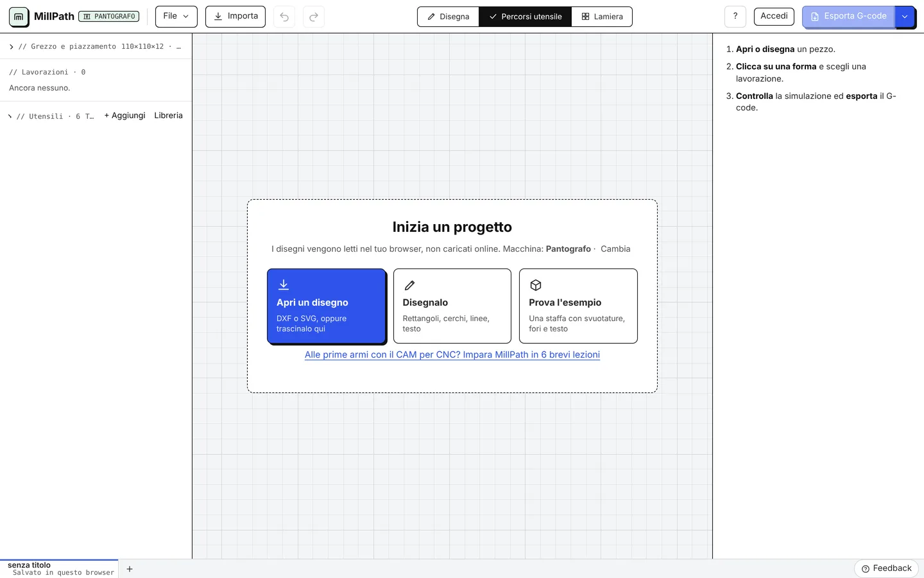The image size is (924, 578).
Task: Click the pencil icon in Disegnalo card
Action: pos(409,285)
